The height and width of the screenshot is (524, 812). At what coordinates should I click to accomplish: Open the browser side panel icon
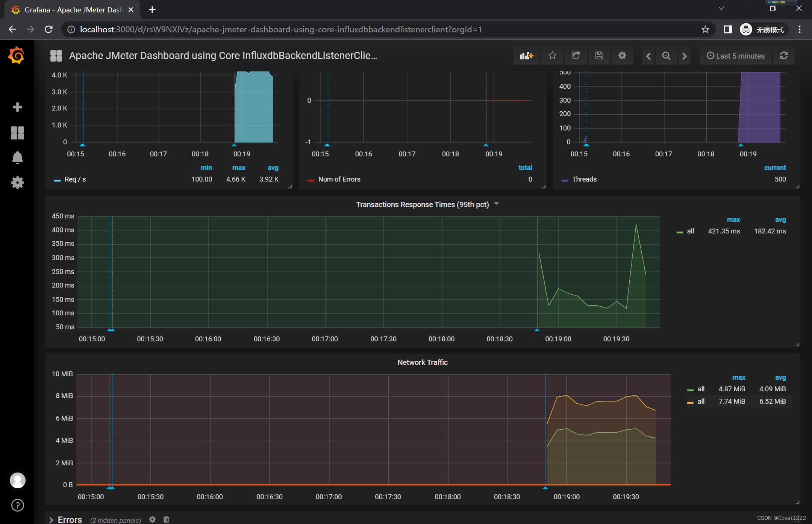click(728, 29)
